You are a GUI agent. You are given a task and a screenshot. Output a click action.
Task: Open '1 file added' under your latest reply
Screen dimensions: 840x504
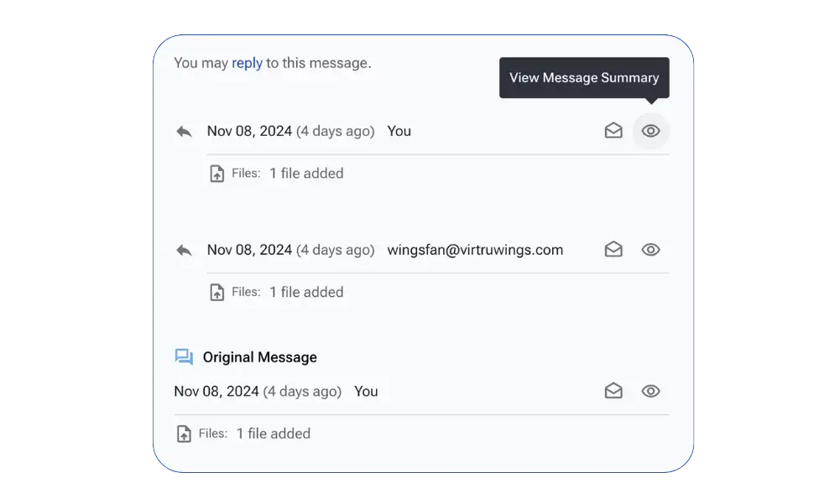[306, 174]
